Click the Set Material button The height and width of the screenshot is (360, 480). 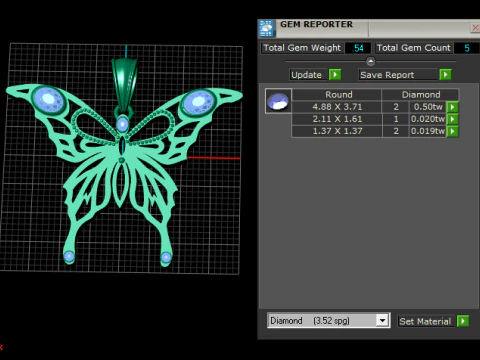click(426, 321)
